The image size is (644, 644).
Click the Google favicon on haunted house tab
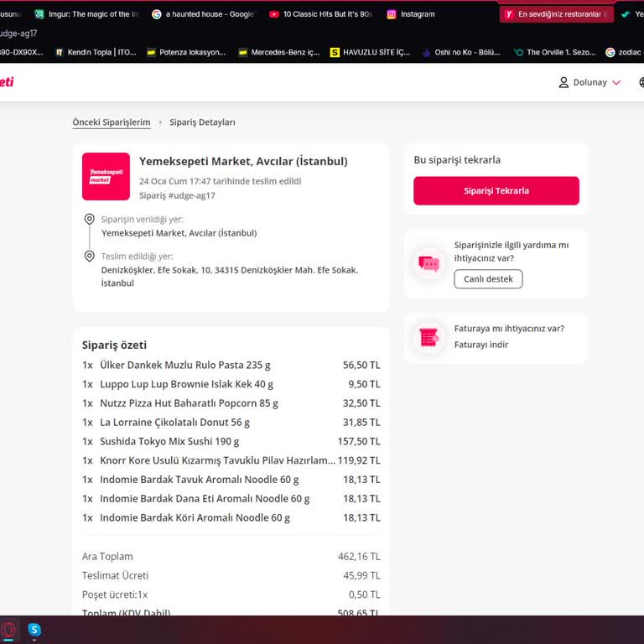(157, 14)
